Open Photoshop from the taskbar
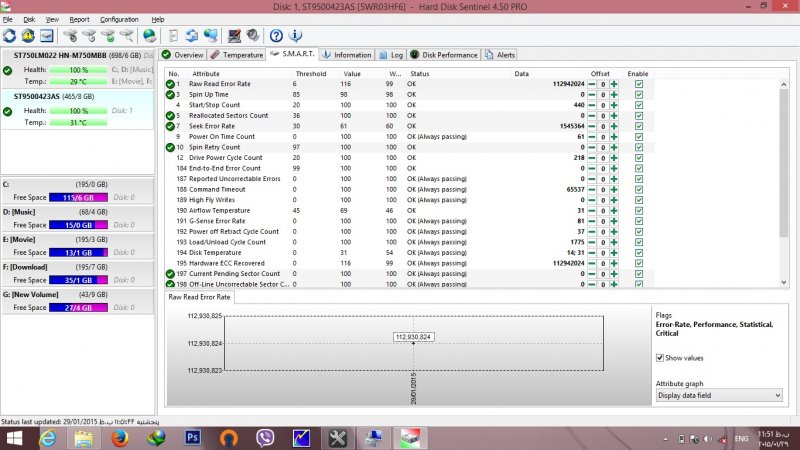The width and height of the screenshot is (800, 450). pyautogui.click(x=192, y=438)
